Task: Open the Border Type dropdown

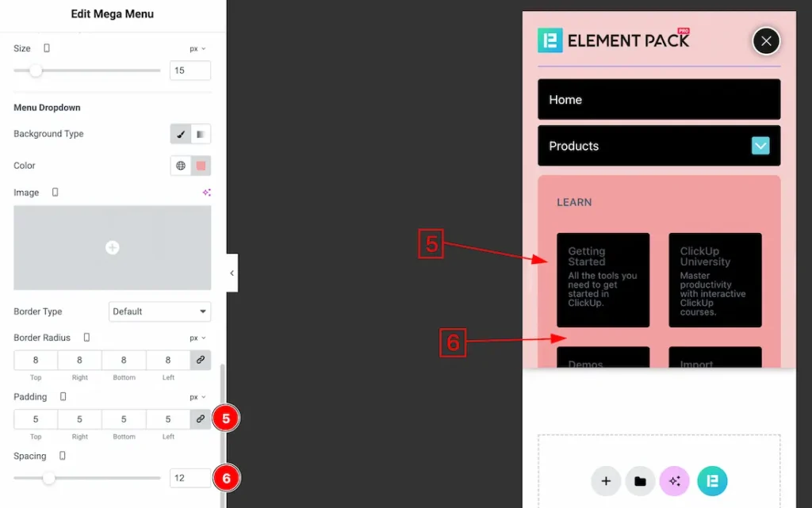Action: coord(159,311)
